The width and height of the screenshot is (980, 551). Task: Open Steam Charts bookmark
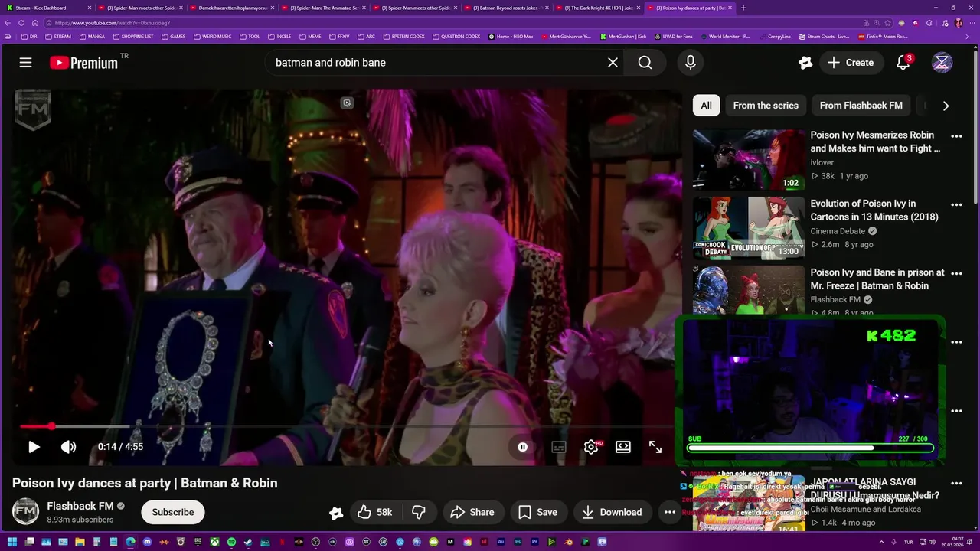824,37
